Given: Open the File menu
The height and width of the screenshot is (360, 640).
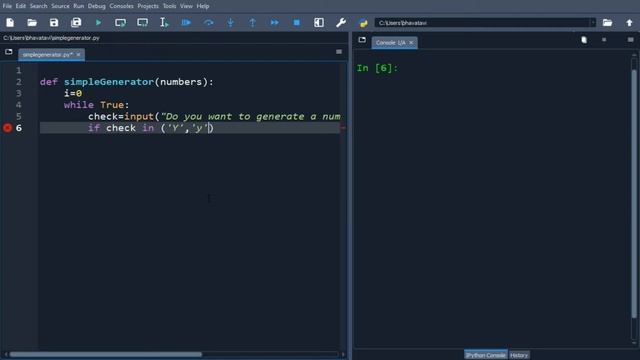Looking at the screenshot, I should pos(7,6).
